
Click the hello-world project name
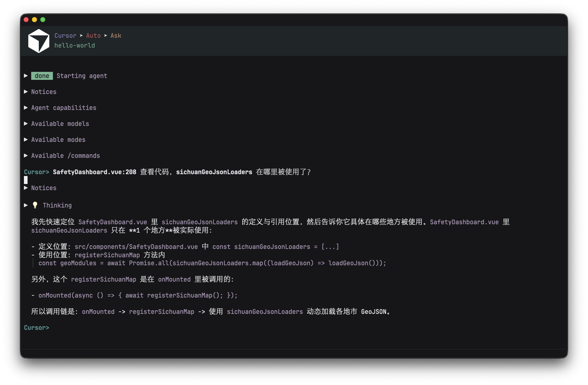point(75,45)
